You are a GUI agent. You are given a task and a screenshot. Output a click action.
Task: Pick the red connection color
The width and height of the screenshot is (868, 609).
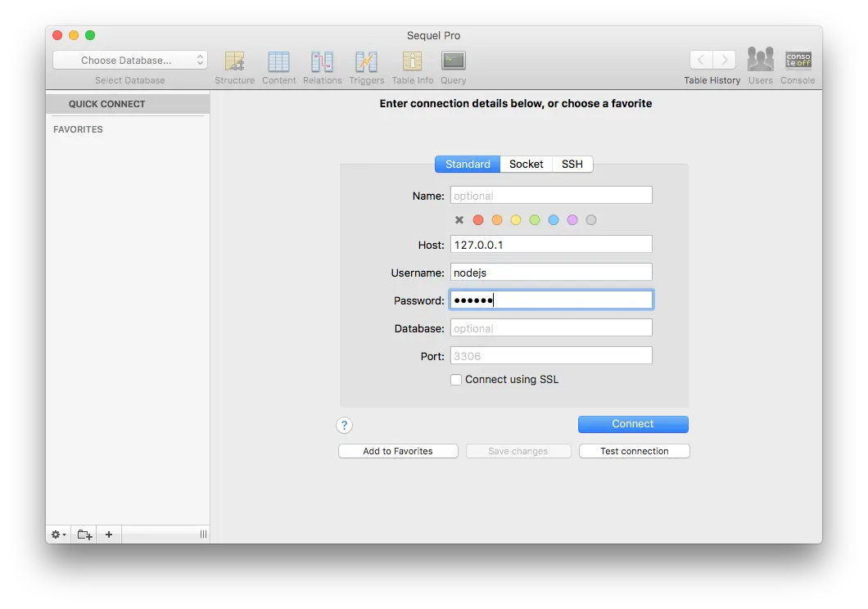pyautogui.click(x=477, y=219)
